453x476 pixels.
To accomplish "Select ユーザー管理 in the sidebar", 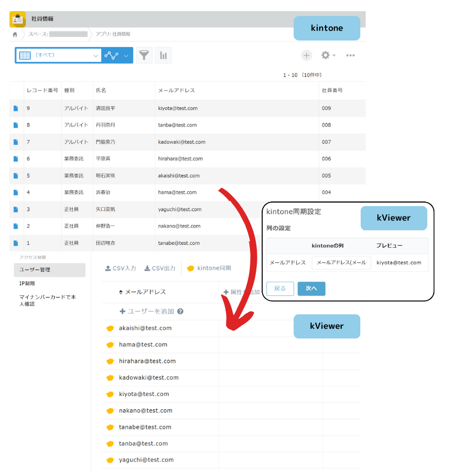I will click(50, 270).
